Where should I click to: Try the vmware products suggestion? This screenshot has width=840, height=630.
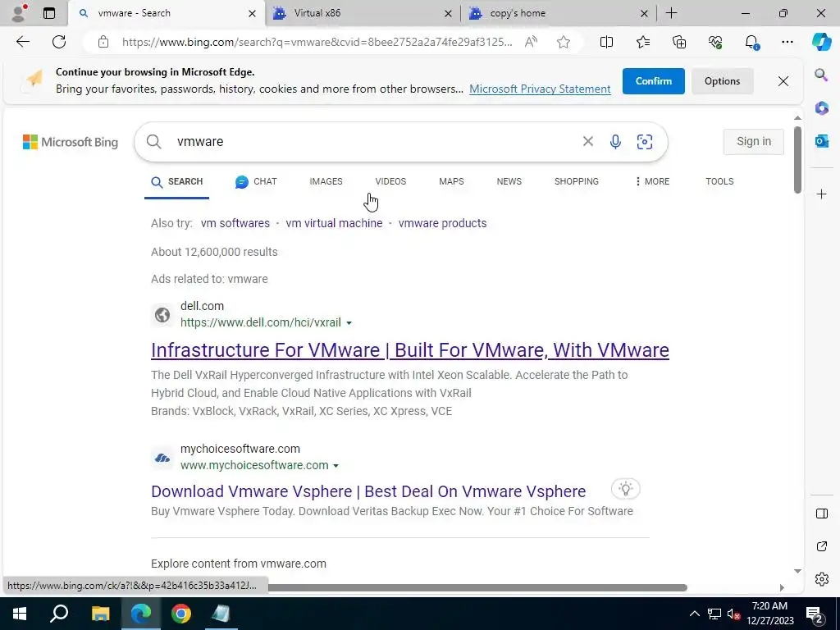coord(442,223)
